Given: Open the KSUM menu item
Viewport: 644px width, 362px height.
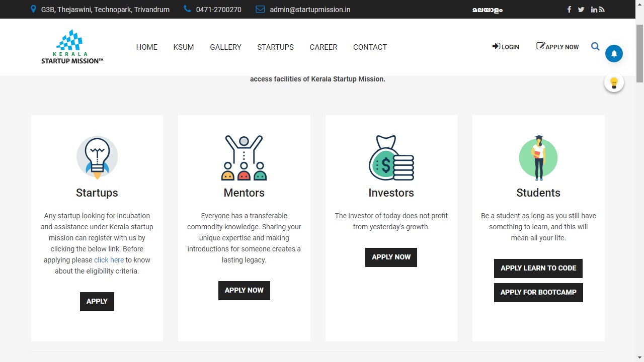Looking at the screenshot, I should pos(183,47).
